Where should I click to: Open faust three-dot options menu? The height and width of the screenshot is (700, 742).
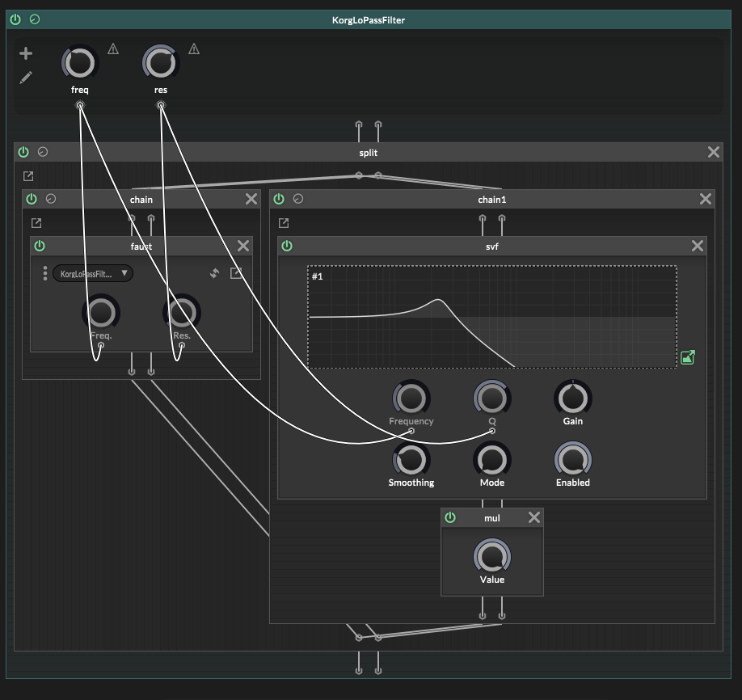pyautogui.click(x=45, y=273)
